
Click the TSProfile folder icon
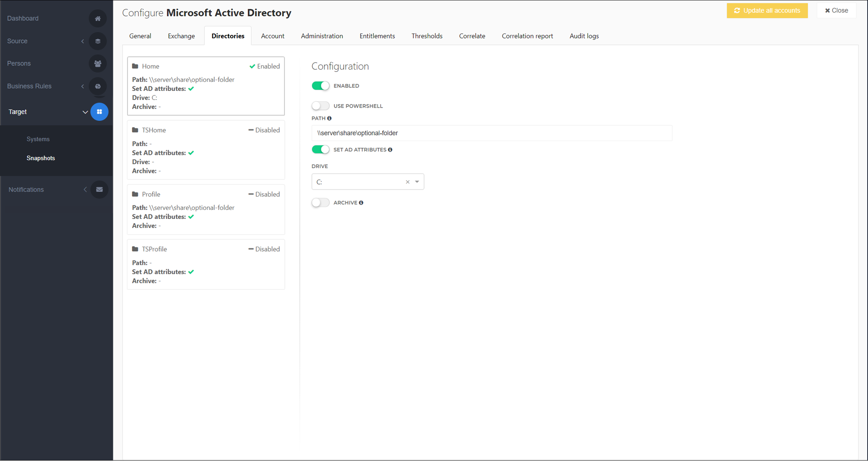[x=135, y=249]
